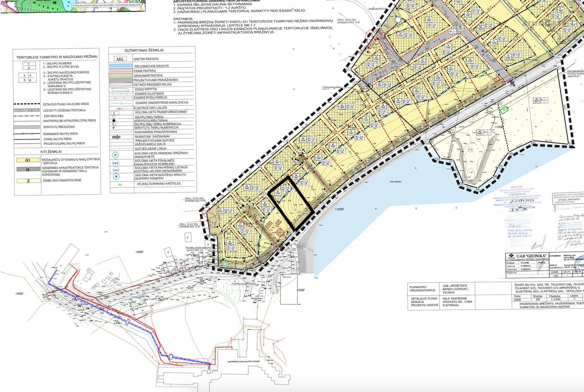Click the green BA symbol in legend
This screenshot has width=584, height=392.
tap(120, 184)
